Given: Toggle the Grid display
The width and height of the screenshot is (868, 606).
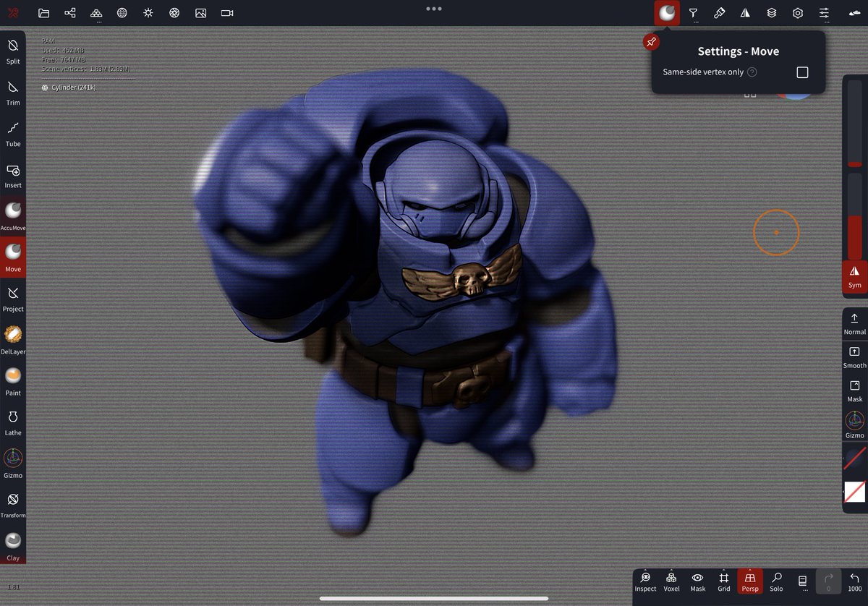Looking at the screenshot, I should [724, 581].
